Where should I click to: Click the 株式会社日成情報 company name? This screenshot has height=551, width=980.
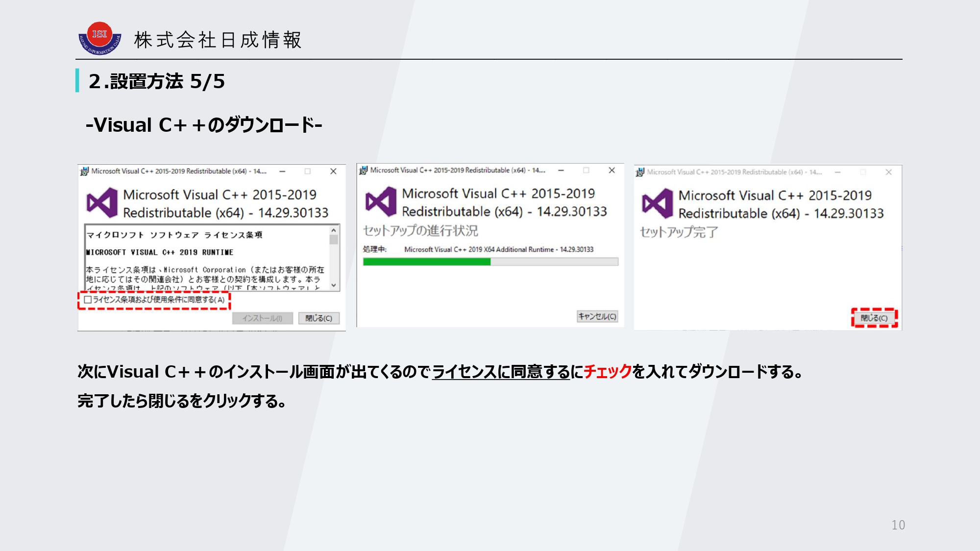point(218,40)
